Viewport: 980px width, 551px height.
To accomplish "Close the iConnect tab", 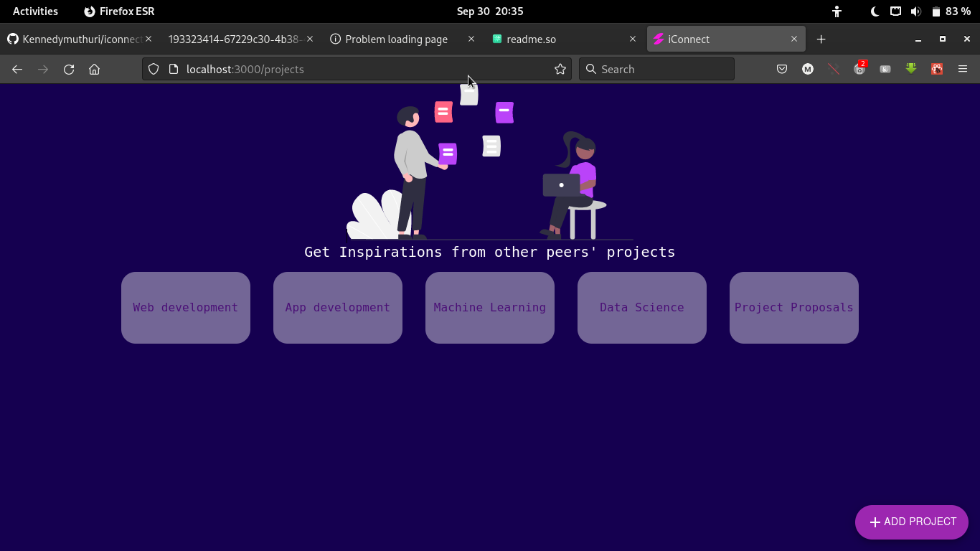I will tap(794, 39).
